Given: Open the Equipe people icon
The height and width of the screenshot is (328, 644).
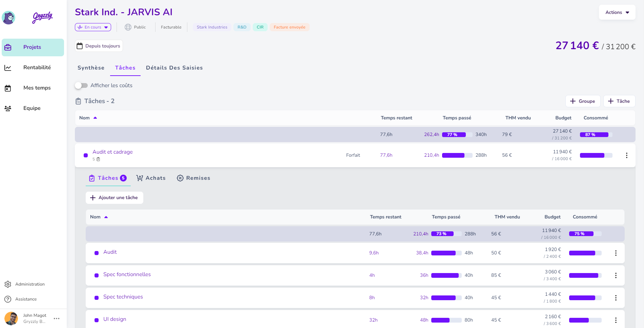Looking at the screenshot, I should pyautogui.click(x=8, y=109).
